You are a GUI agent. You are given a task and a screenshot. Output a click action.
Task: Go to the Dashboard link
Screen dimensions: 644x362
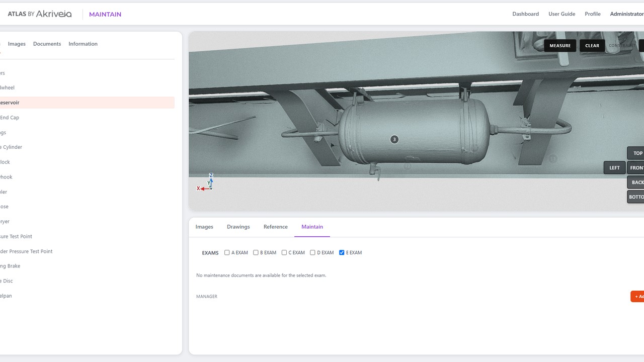[526, 14]
